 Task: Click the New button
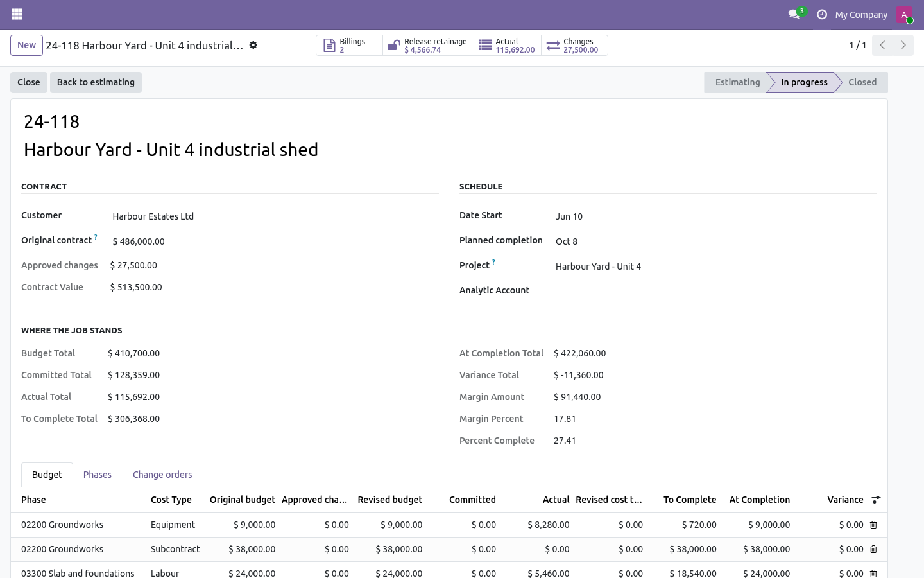tap(26, 45)
